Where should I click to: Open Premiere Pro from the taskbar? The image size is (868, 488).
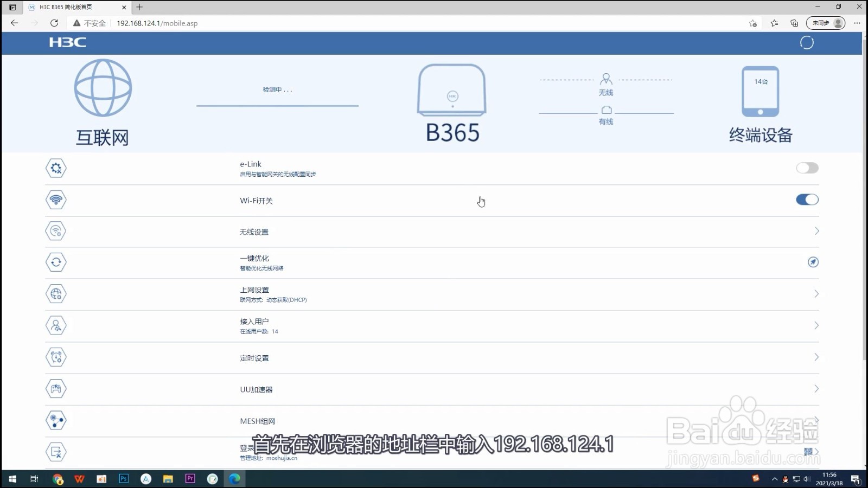click(x=190, y=479)
